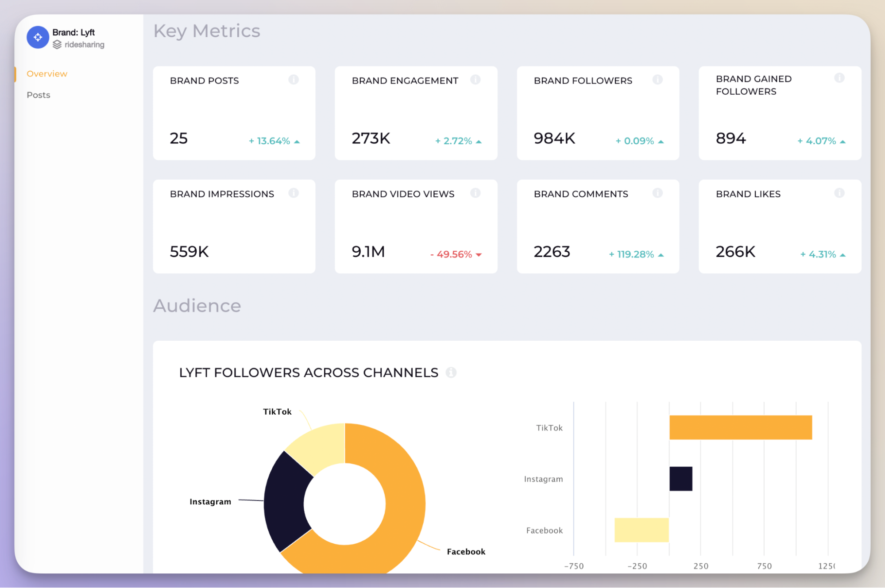This screenshot has height=588, width=885.
Task: Click the TikTok donut chart label
Action: [277, 411]
